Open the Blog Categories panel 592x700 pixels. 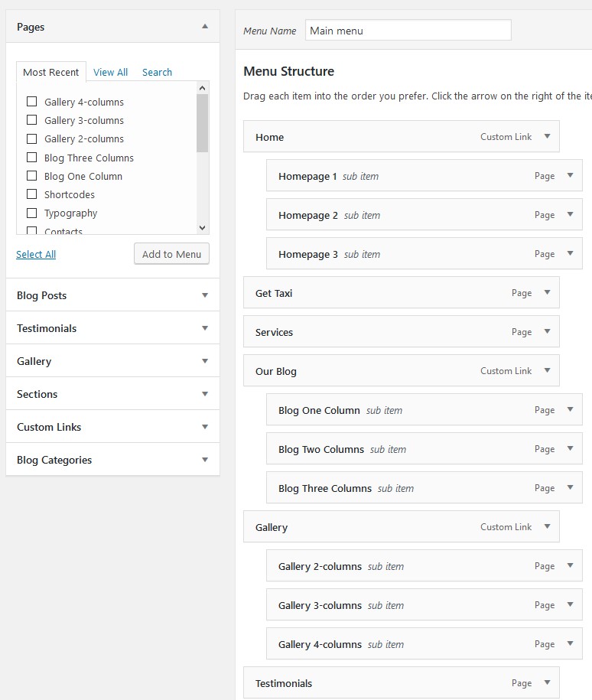point(112,460)
